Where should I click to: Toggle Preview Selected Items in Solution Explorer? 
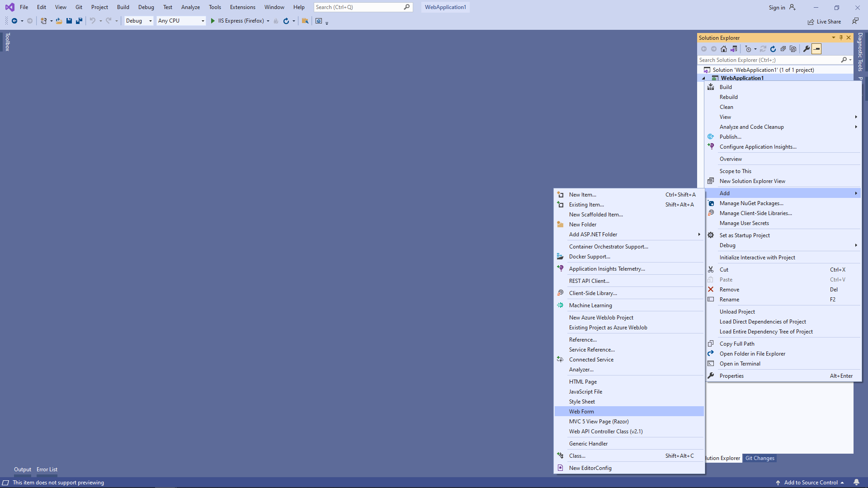pyautogui.click(x=817, y=49)
